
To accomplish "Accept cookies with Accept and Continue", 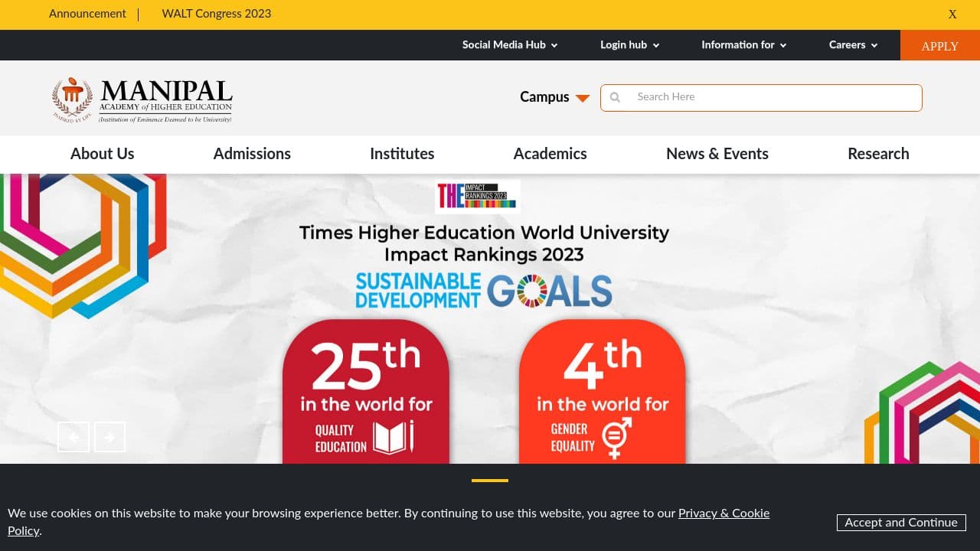I will [x=901, y=523].
